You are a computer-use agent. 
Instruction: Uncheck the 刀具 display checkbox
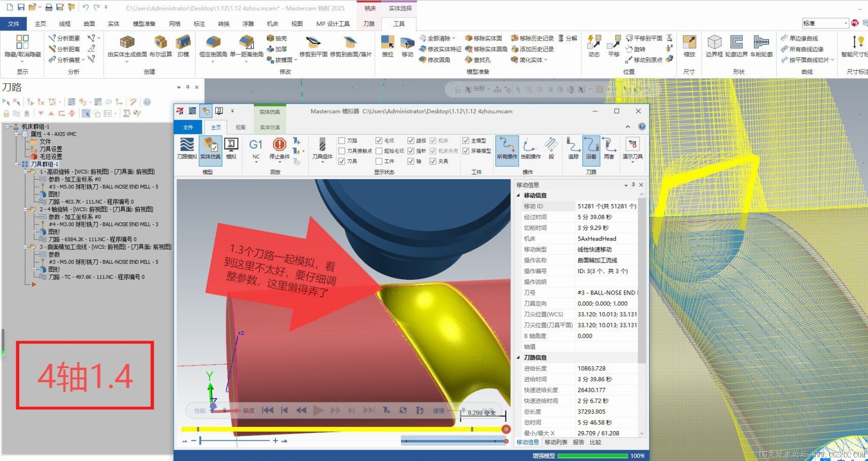342,161
